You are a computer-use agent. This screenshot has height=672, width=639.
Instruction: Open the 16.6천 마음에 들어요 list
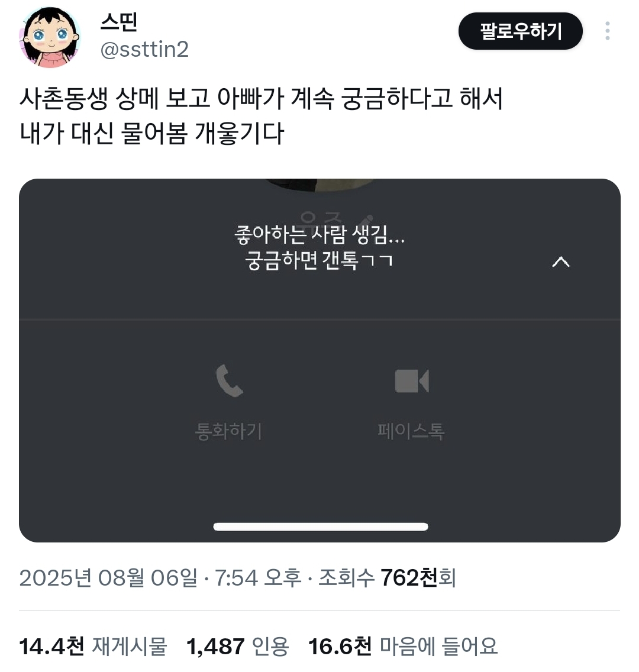pos(403,647)
